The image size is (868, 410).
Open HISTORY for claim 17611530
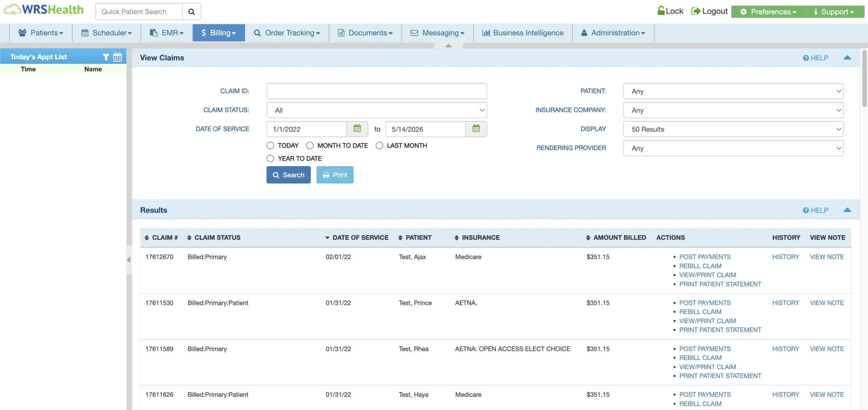click(x=786, y=303)
